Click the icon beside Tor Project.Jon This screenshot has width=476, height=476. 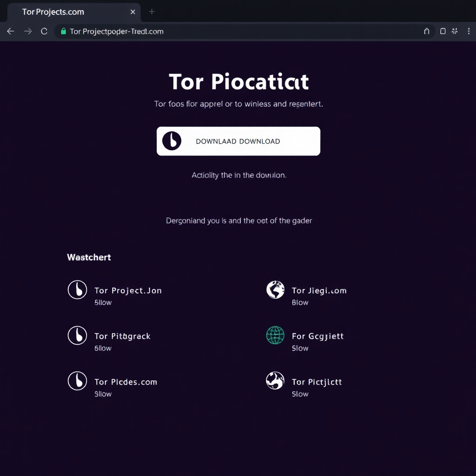[x=78, y=290]
